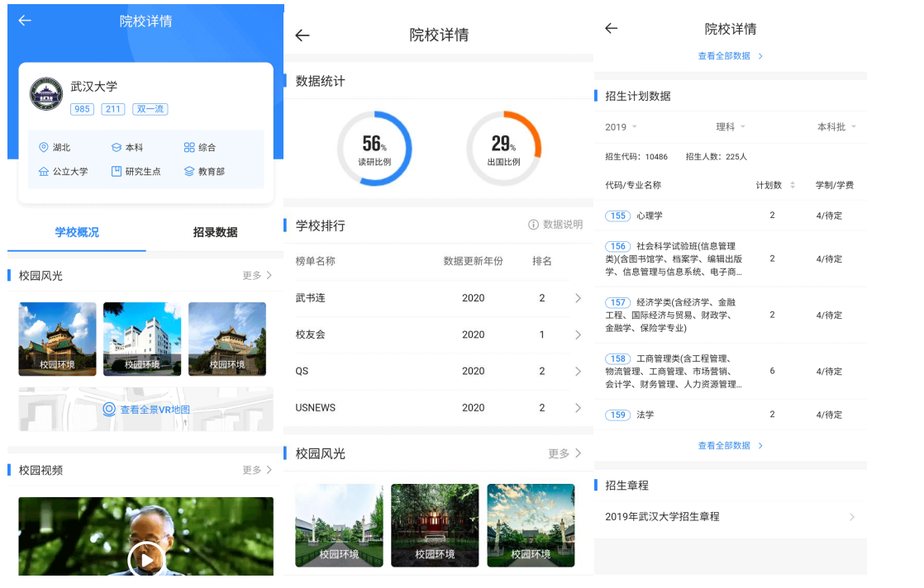
Task: Tap back arrow on right 院校详情 screen
Action: tap(611, 28)
